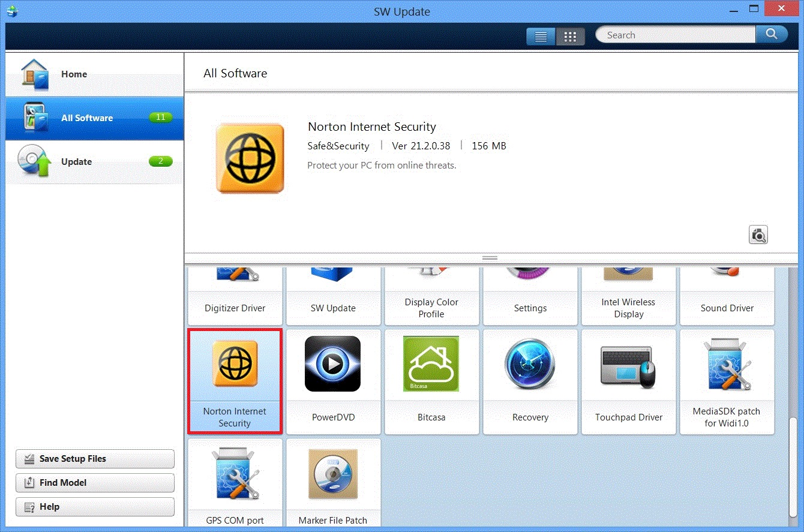Image resolution: width=804 pixels, height=532 pixels.
Task: Open the Update section
Action: pos(94,162)
